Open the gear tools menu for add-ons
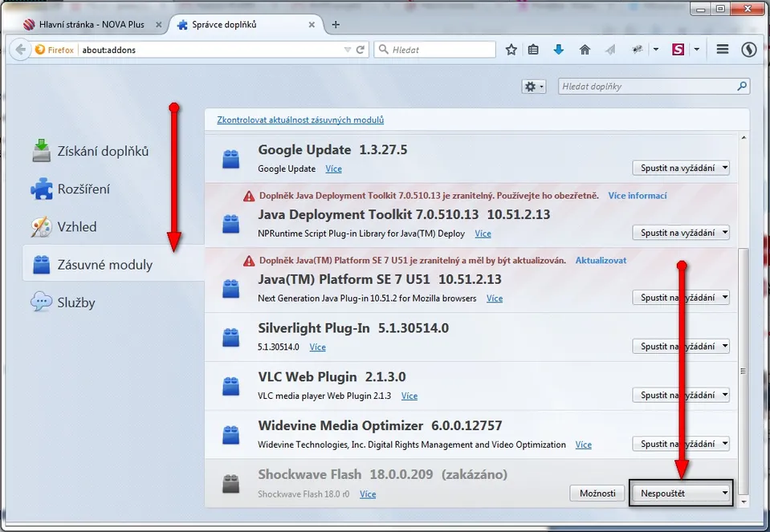Image resolution: width=770 pixels, height=532 pixels. tap(534, 87)
